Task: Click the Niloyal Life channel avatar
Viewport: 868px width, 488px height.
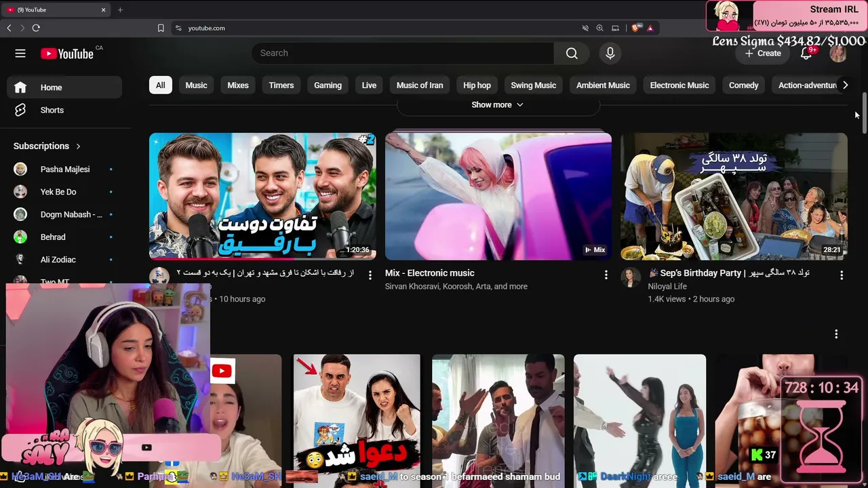Action: point(631,277)
